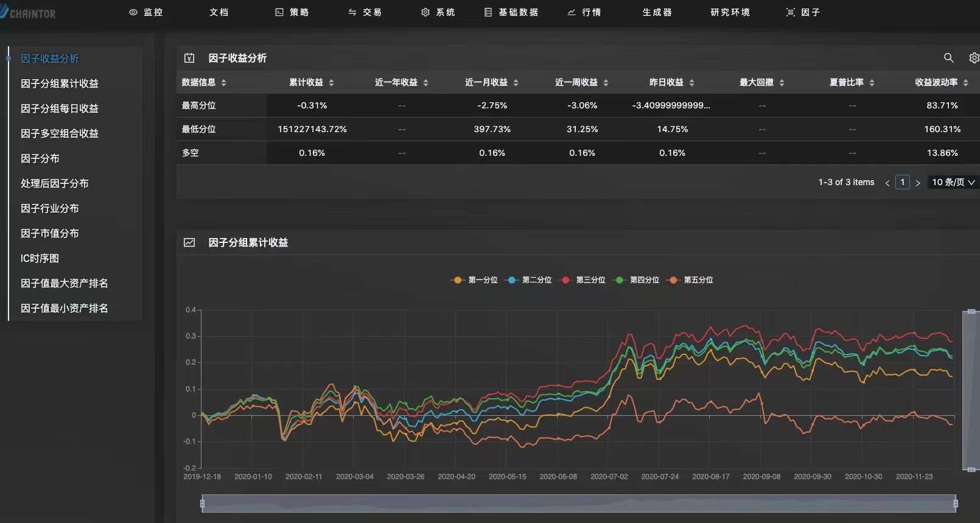Select 因子行业分布 in sidebar
This screenshot has height=523, width=980.
[50, 208]
